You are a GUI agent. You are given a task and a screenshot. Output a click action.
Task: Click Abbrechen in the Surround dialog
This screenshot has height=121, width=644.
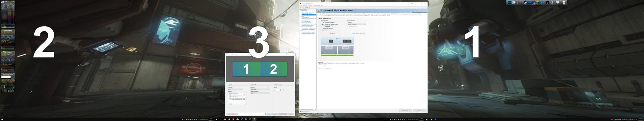(290, 114)
